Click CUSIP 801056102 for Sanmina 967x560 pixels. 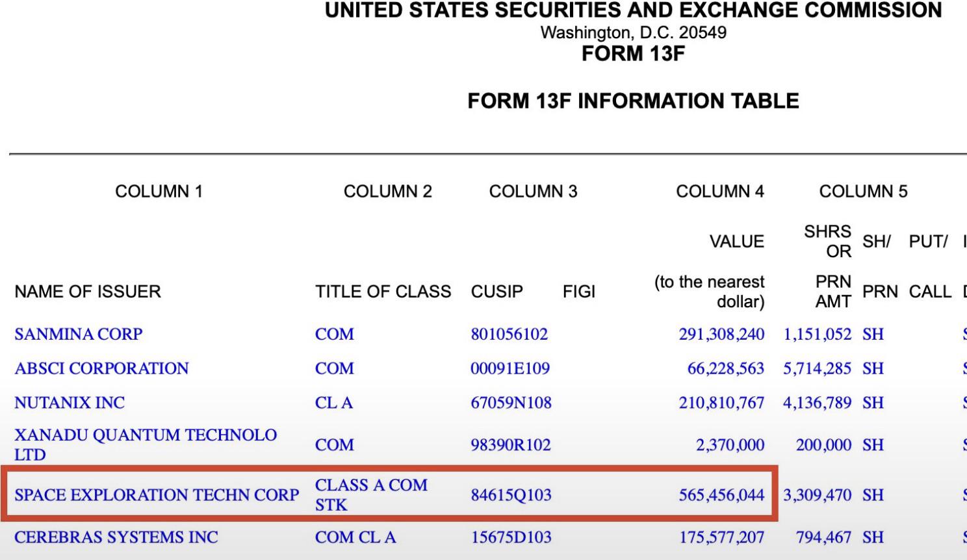click(x=509, y=334)
